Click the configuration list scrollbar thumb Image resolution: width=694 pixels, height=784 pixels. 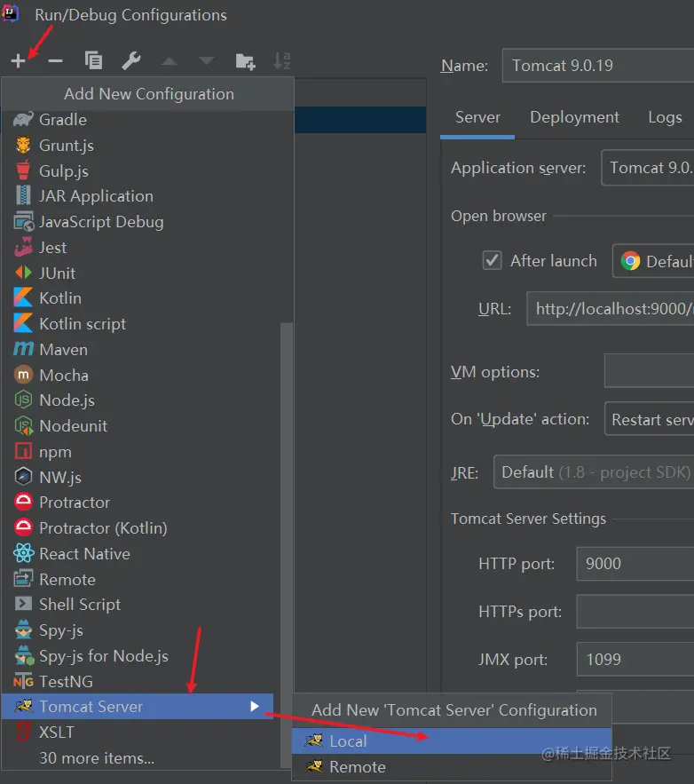(287, 545)
